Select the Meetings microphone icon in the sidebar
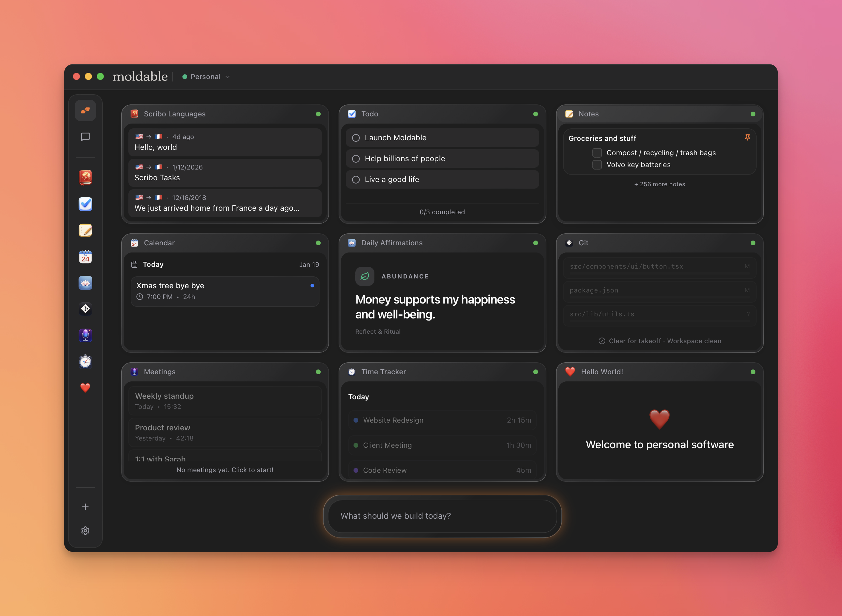The image size is (842, 616). pyautogui.click(x=85, y=335)
